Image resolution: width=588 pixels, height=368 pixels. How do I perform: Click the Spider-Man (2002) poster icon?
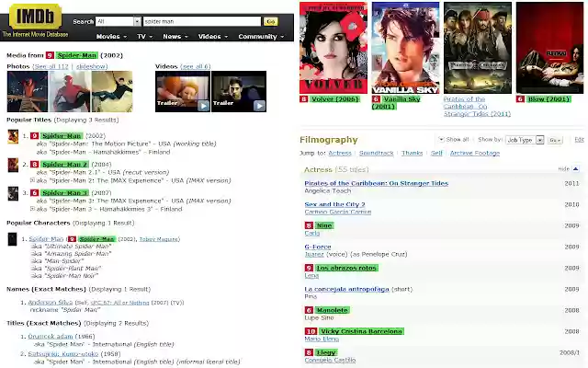13,136
